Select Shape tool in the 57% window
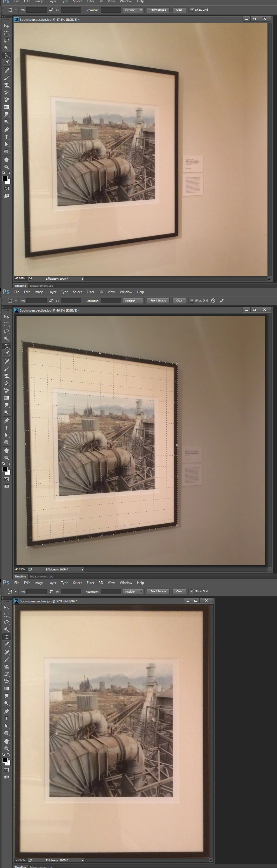Viewport: 277px width, 868px height. click(6, 734)
